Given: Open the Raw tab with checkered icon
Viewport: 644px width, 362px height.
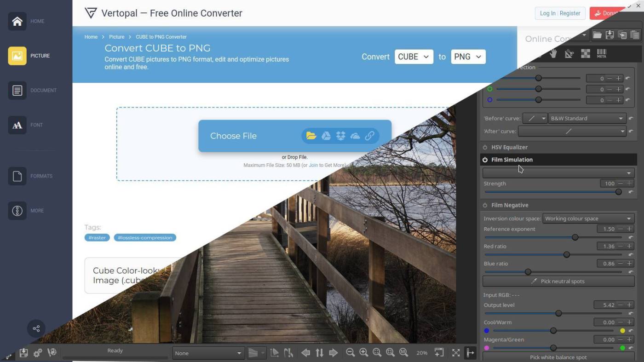Looking at the screenshot, I should (586, 54).
